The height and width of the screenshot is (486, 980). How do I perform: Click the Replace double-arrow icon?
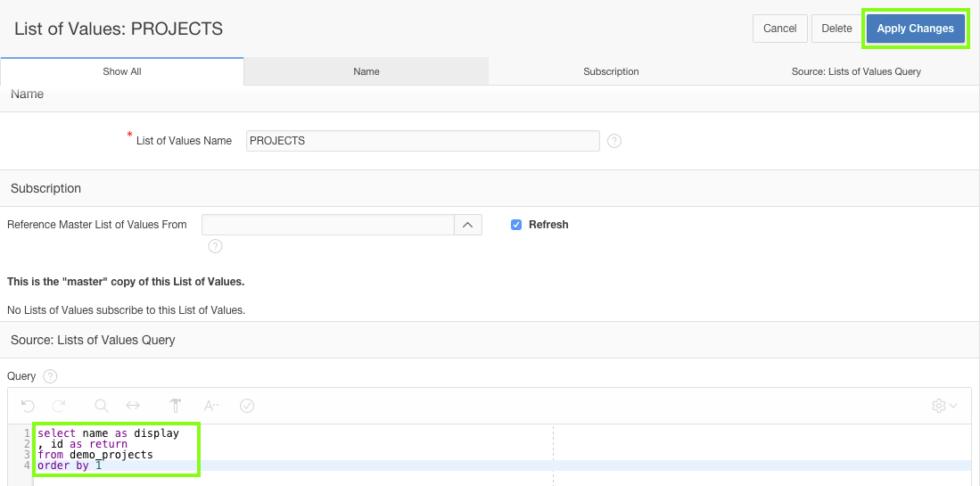pos(133,406)
